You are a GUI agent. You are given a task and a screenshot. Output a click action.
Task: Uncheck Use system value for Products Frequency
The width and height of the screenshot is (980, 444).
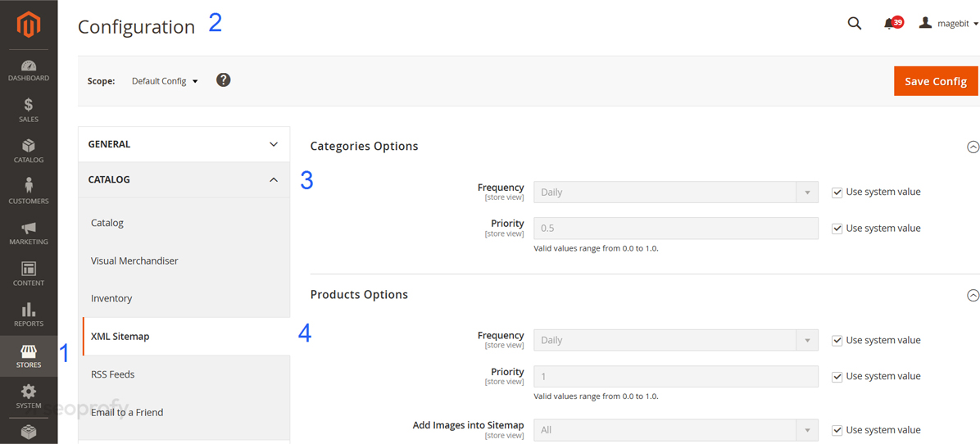[x=837, y=340]
